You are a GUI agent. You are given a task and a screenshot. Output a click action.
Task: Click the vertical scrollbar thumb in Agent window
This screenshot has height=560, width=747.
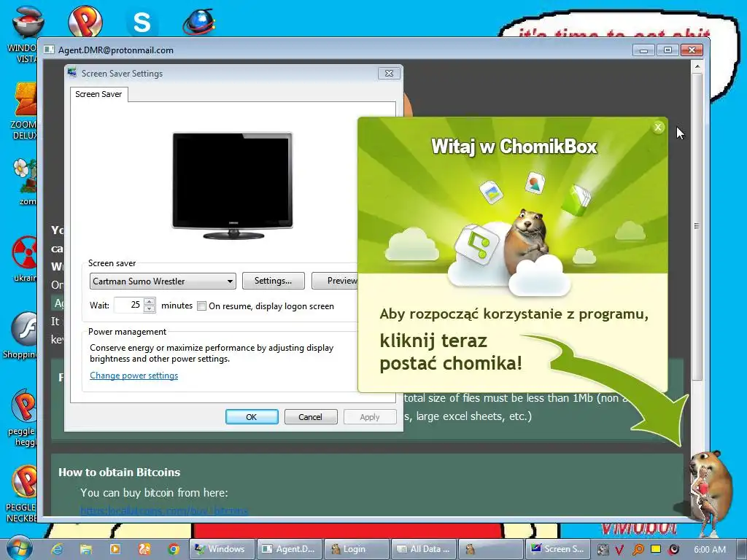[x=697, y=226]
